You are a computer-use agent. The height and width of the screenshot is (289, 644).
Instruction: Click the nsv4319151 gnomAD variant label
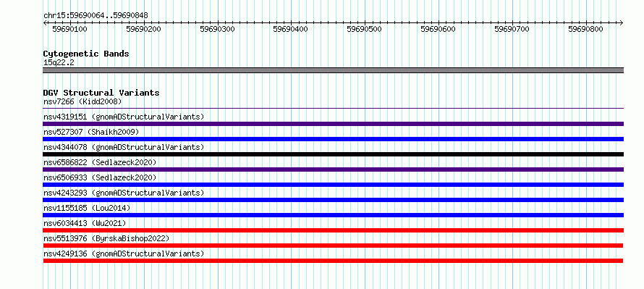124,117
